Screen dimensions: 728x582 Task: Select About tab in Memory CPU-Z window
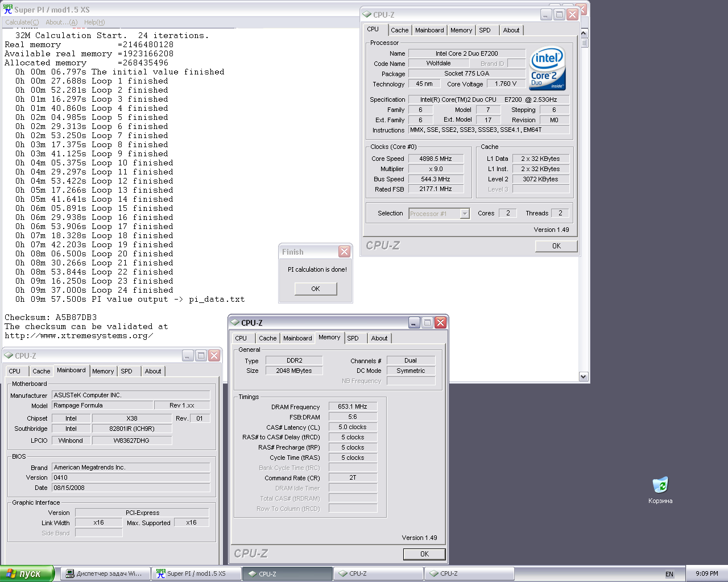point(379,338)
